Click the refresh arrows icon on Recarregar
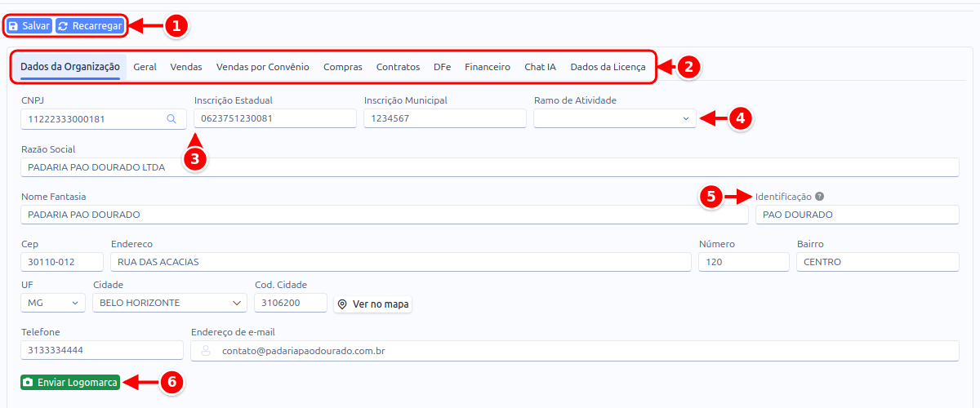 (63, 26)
